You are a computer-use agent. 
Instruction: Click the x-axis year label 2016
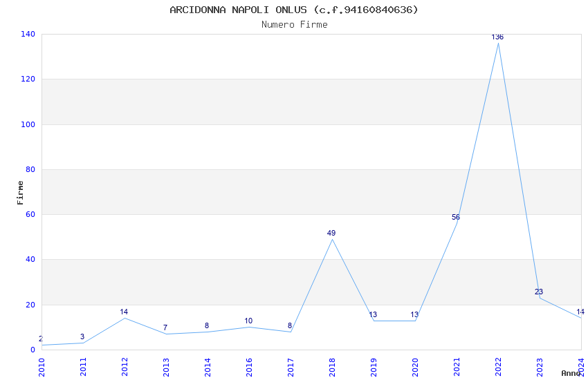(x=249, y=368)
